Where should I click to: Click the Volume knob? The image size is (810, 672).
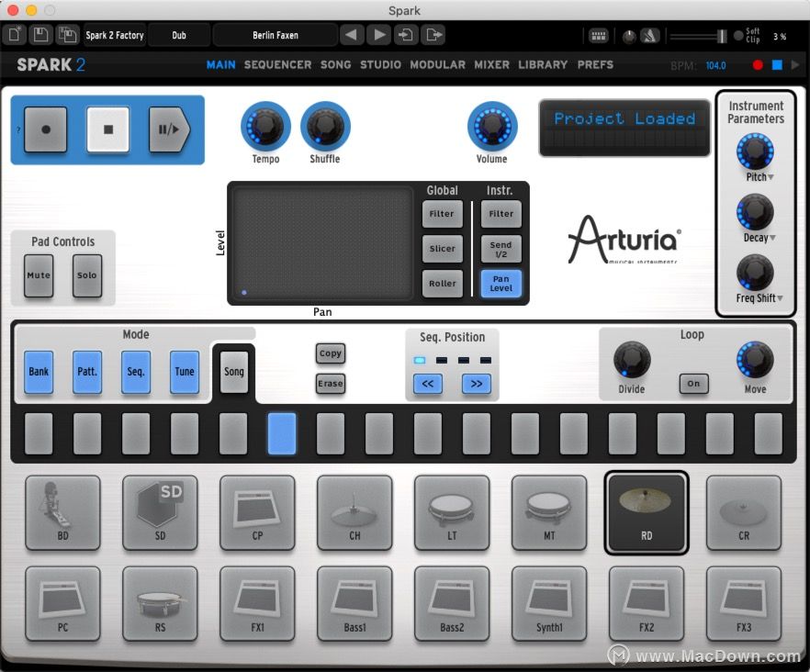(492, 126)
